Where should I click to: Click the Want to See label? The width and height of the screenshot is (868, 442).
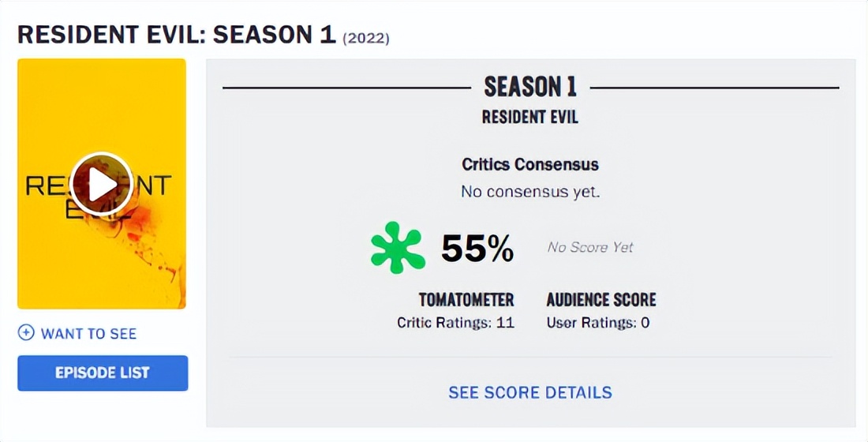tap(88, 334)
